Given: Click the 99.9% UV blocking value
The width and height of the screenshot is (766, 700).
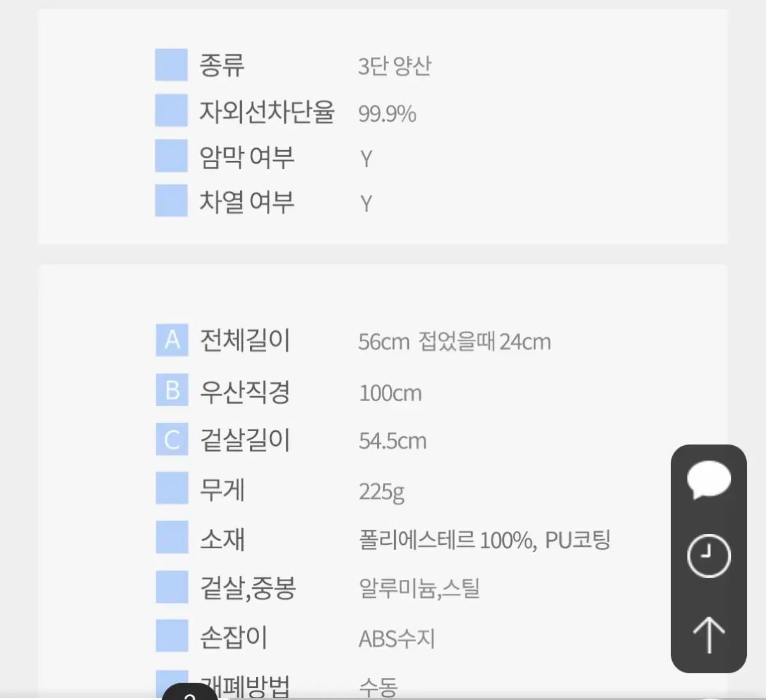Looking at the screenshot, I should [387, 114].
